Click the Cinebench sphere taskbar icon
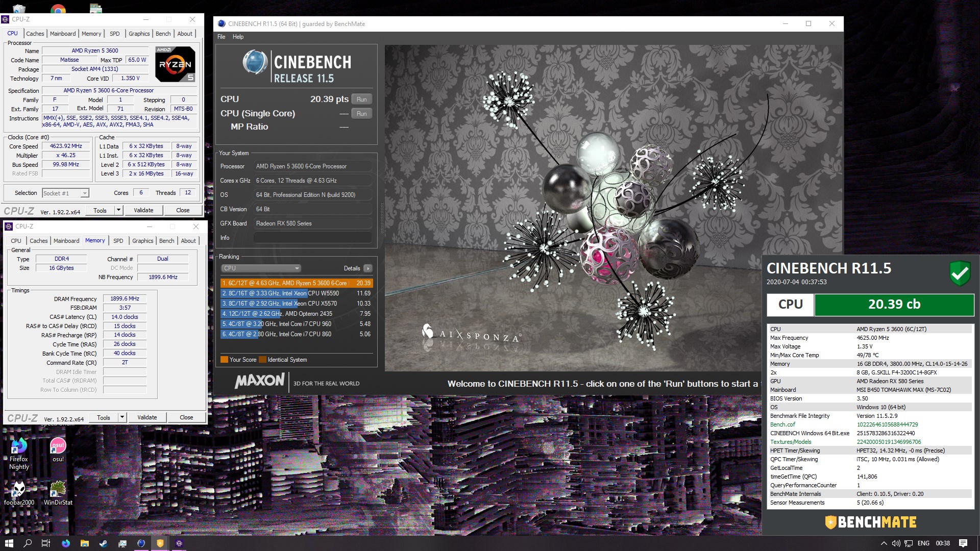The height and width of the screenshot is (551, 980). (x=141, y=543)
